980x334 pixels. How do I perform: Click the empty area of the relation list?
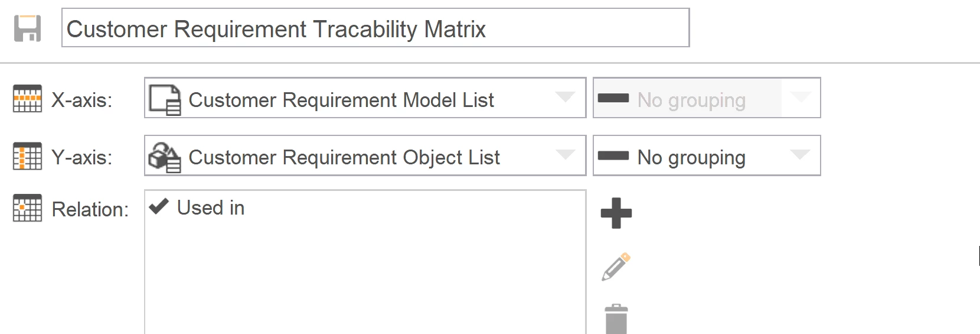coord(365,278)
